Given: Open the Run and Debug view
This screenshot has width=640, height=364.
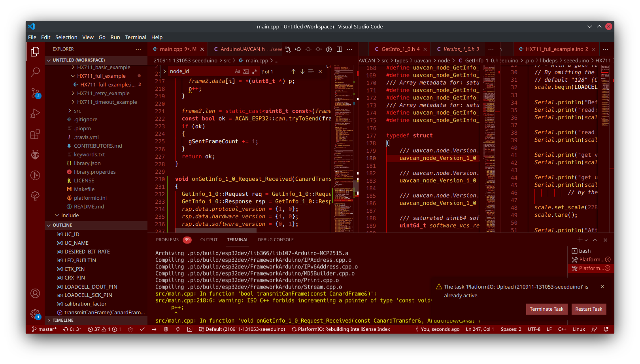Looking at the screenshot, I should click(x=35, y=114).
